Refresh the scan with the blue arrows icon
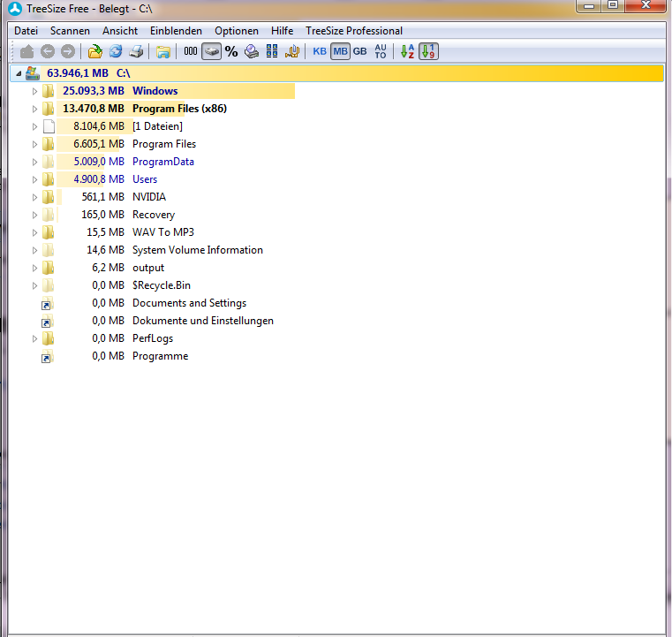This screenshot has height=637, width=672. 116,51
